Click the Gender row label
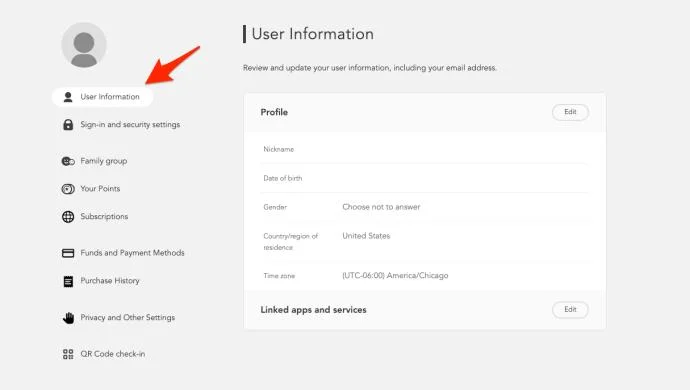 click(x=275, y=207)
